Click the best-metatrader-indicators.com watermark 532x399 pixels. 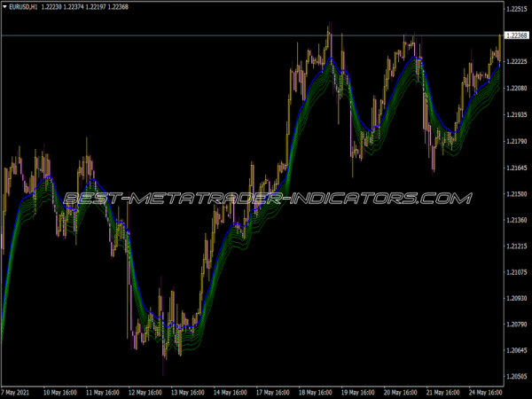266,199
